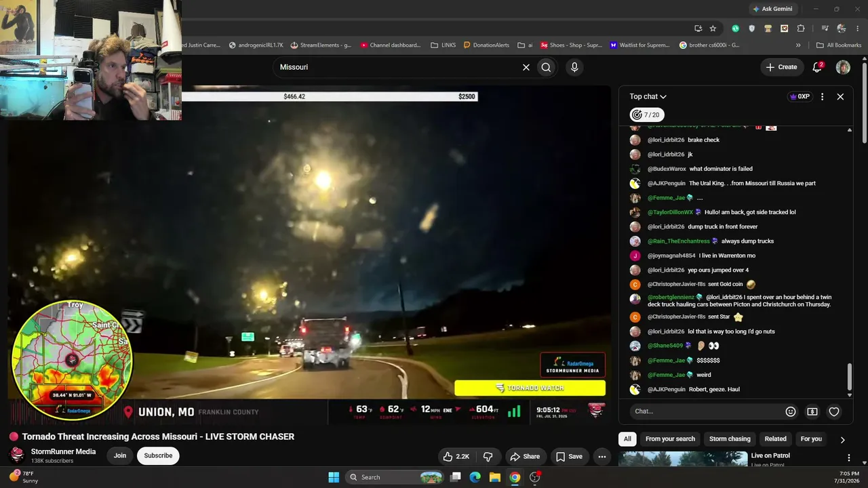Bookmark this page with the star
This screenshot has width=868, height=488.
click(x=713, y=28)
